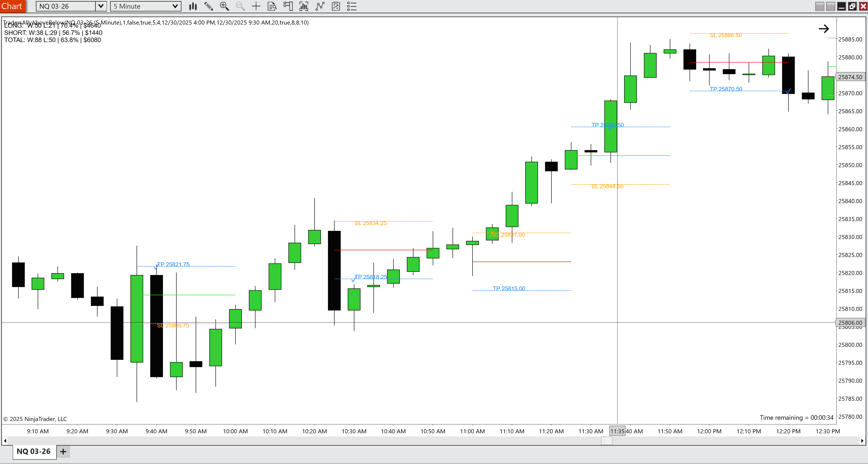Open the Data Series bars icon

point(304,6)
